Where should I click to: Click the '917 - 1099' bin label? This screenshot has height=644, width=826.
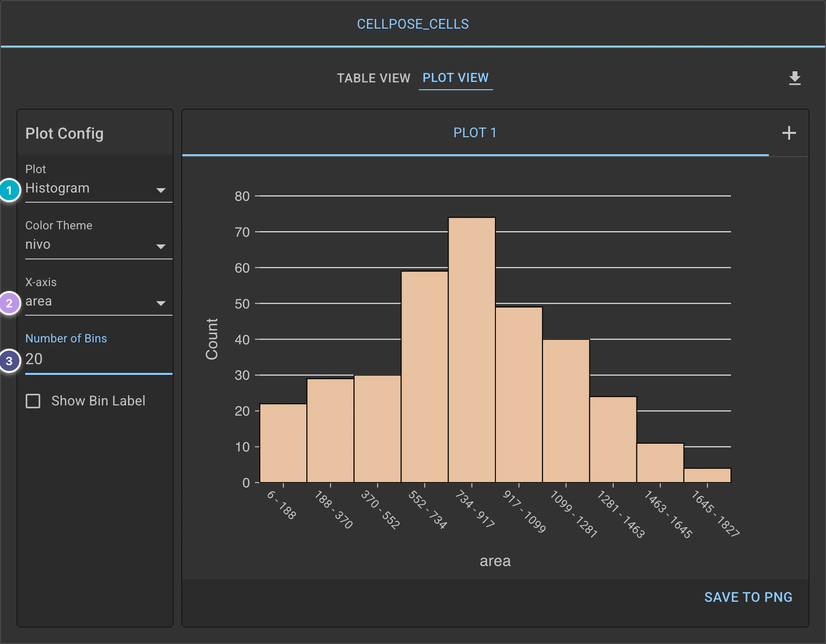click(524, 512)
